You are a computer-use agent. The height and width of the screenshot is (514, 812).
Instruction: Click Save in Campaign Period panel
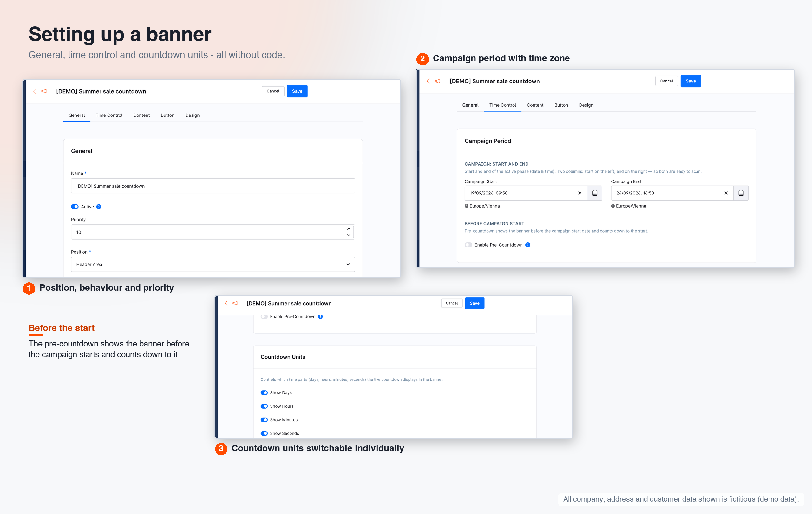[x=691, y=81]
